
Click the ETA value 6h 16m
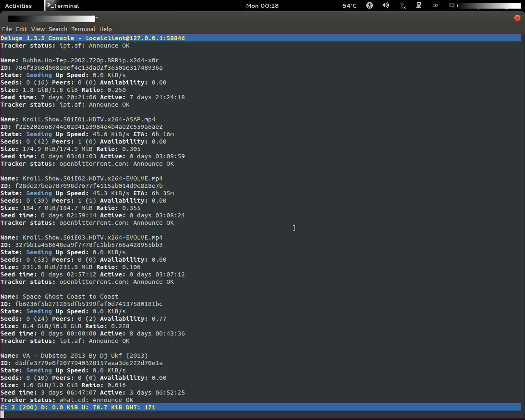pos(163,134)
